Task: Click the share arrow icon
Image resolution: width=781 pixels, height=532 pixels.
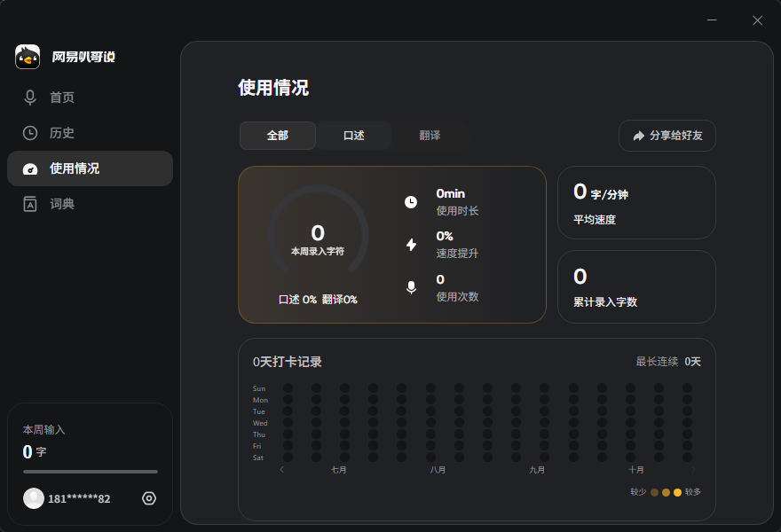Action: (638, 136)
